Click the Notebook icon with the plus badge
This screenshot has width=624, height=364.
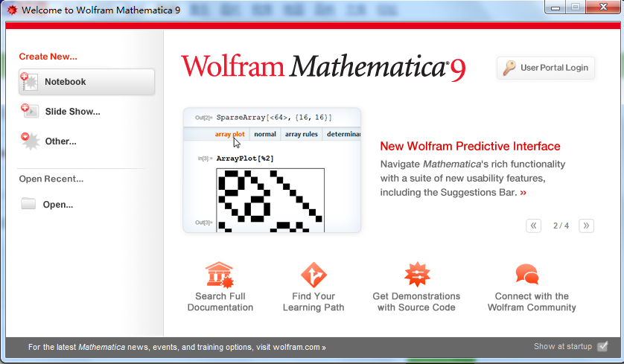tap(29, 82)
